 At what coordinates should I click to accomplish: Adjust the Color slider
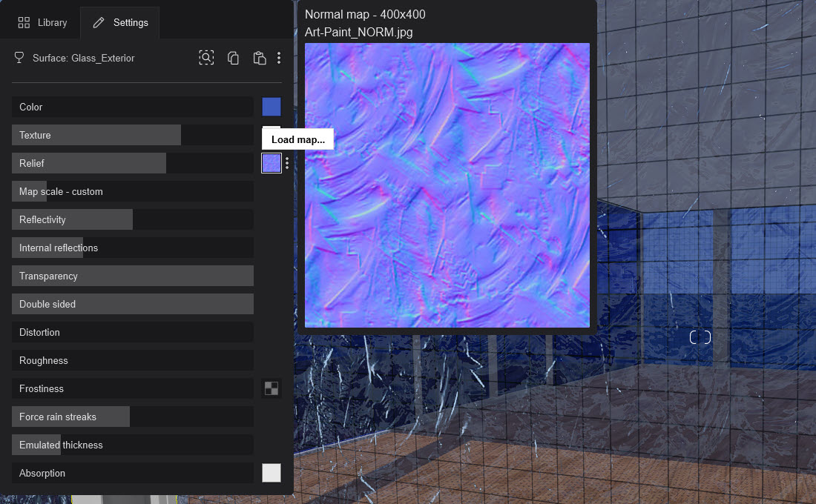tap(133, 107)
